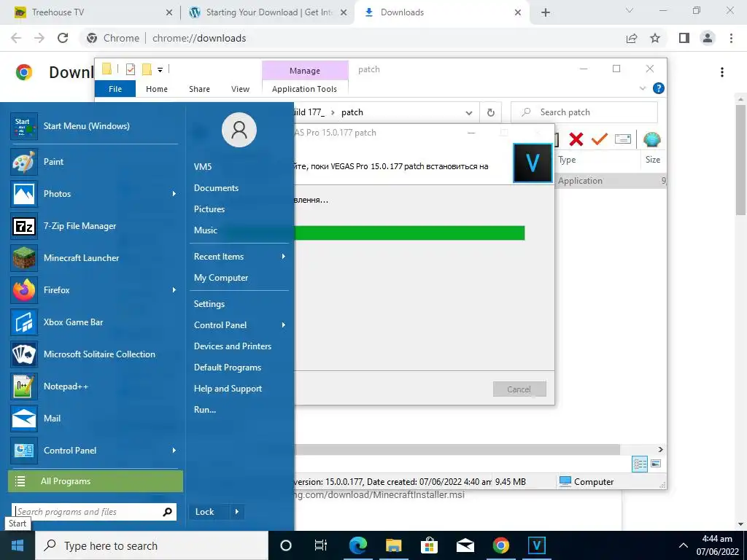The image size is (747, 560).
Task: Switch to details view in Explorer status bar
Action: coord(640,464)
